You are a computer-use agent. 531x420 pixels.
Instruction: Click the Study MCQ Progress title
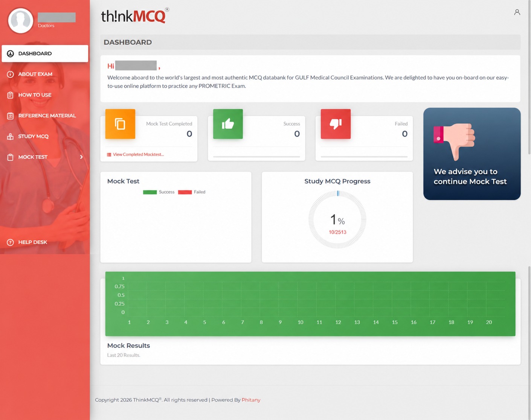[x=337, y=181]
